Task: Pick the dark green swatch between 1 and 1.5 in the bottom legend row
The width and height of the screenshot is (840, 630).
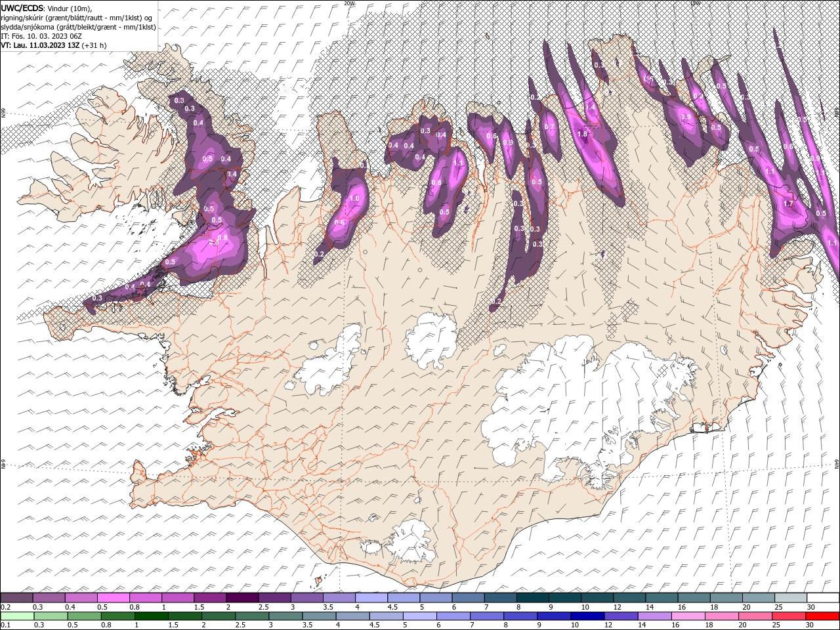Action: pos(151,616)
